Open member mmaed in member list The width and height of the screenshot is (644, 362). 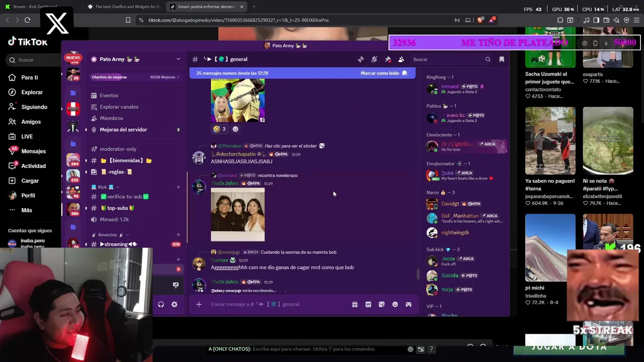point(465,89)
